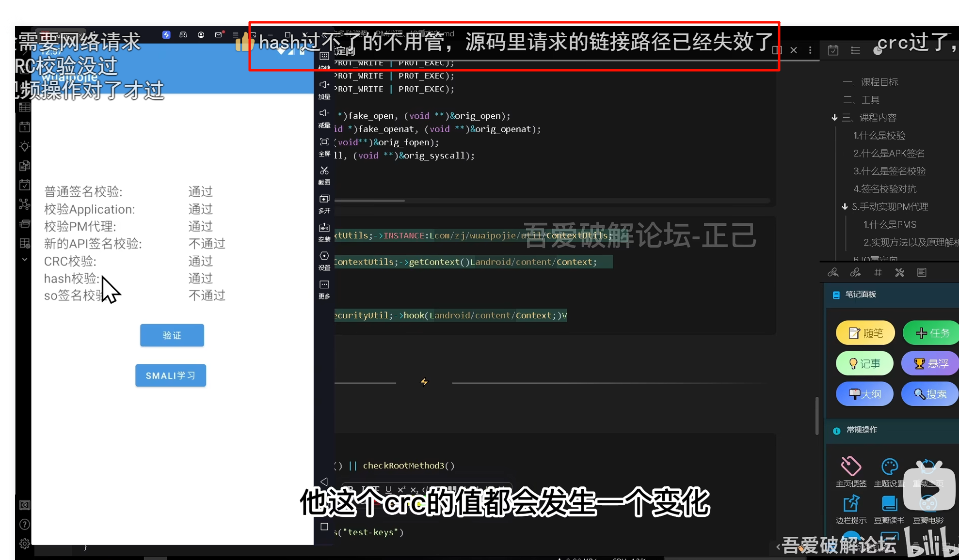Tap the 验证 verify button
The image size is (959, 560).
172,335
